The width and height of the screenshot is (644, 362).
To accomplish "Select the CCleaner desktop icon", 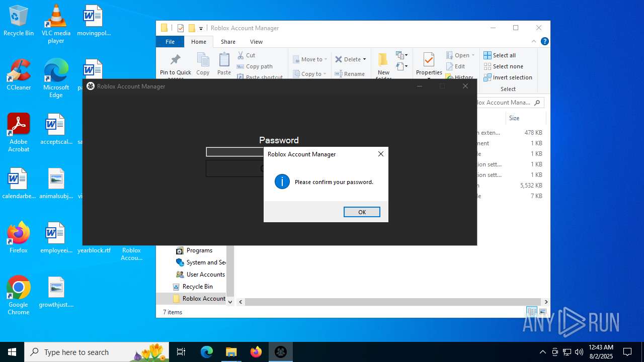I will point(19,75).
